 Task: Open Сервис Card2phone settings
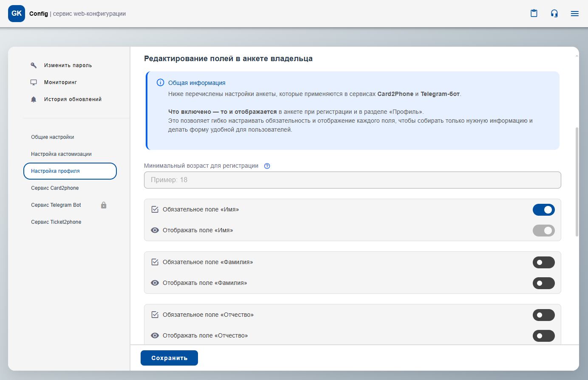click(55, 188)
